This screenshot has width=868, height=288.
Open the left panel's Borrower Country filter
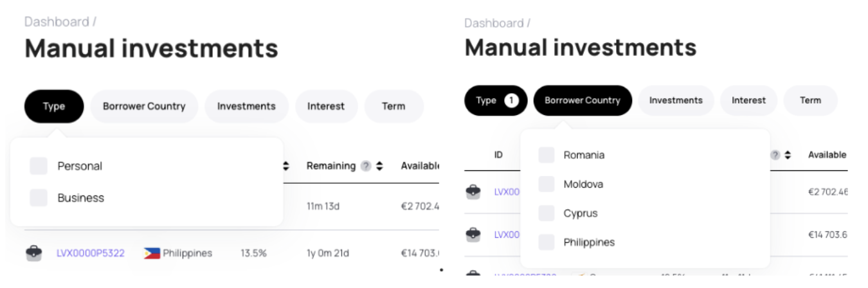pyautogui.click(x=144, y=106)
